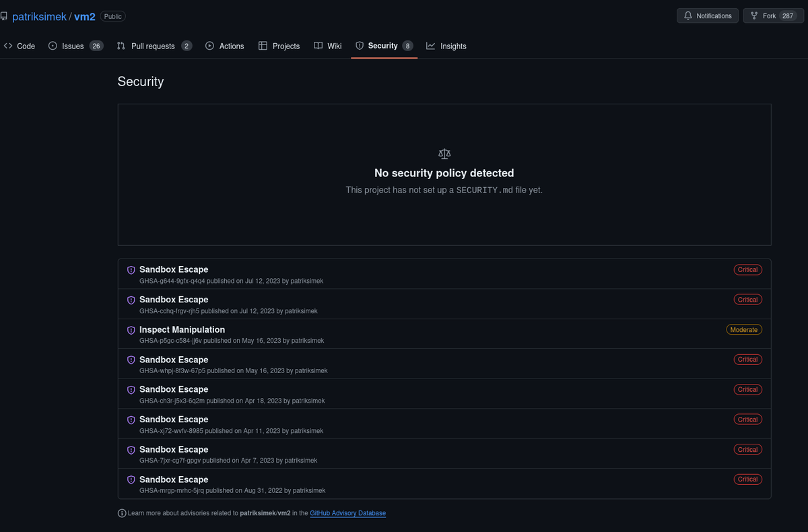Viewport: 808px width, 532px height.
Task: Click the info icon before Learn more
Action: (x=122, y=513)
